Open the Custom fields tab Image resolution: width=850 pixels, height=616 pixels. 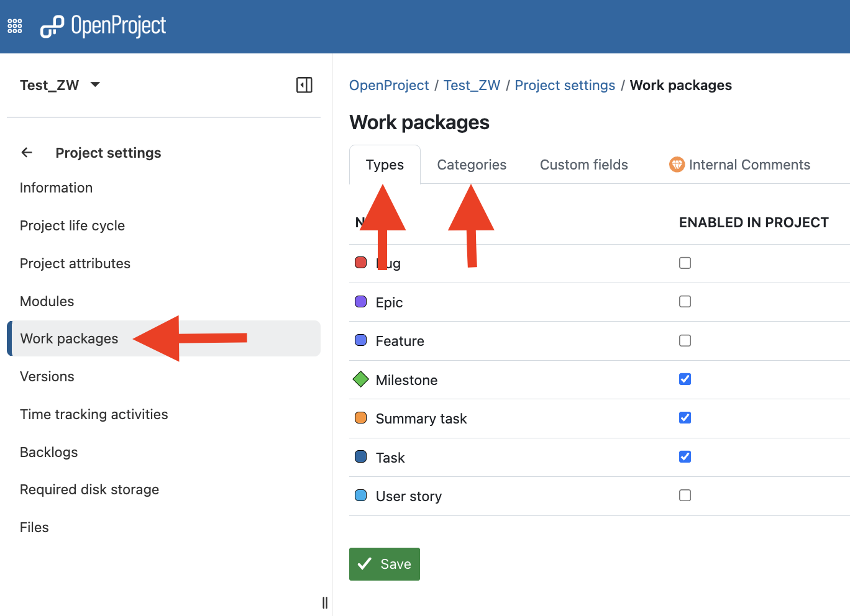(x=583, y=165)
